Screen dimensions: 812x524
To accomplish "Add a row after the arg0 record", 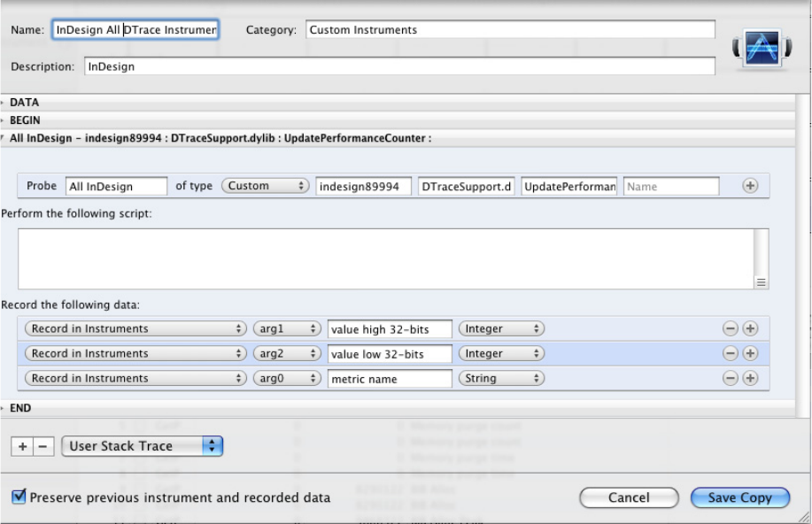I will click(750, 378).
